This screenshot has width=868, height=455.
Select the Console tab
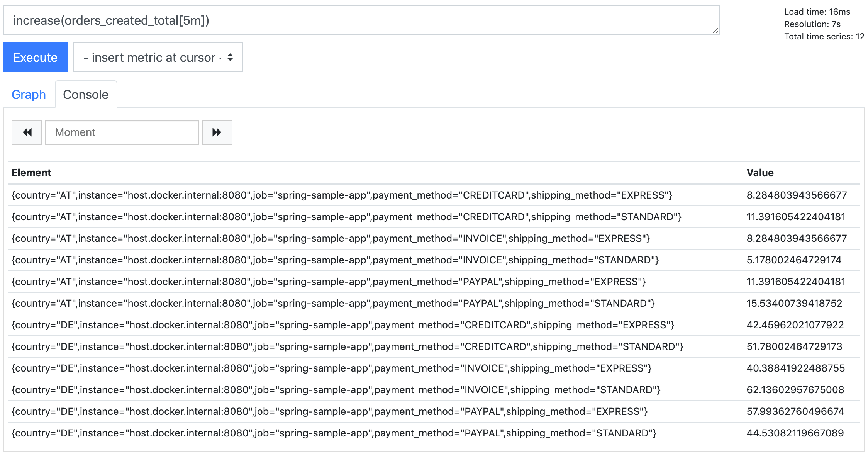(86, 94)
